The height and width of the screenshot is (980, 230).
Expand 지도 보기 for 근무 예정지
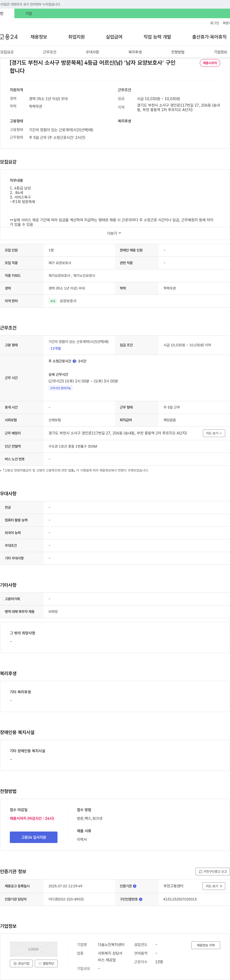[x=214, y=433]
